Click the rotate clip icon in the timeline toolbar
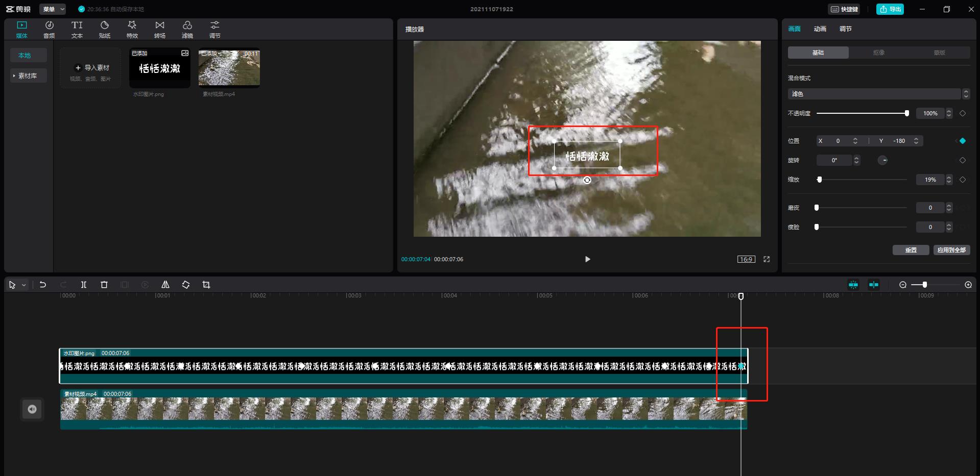Screen dimensions: 980x476 click(186, 285)
